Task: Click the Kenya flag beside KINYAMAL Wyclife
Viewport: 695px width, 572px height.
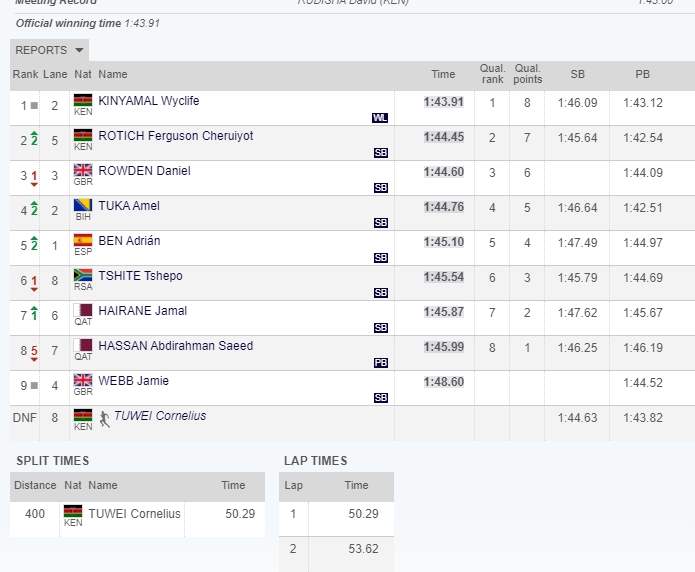Action: (83, 100)
